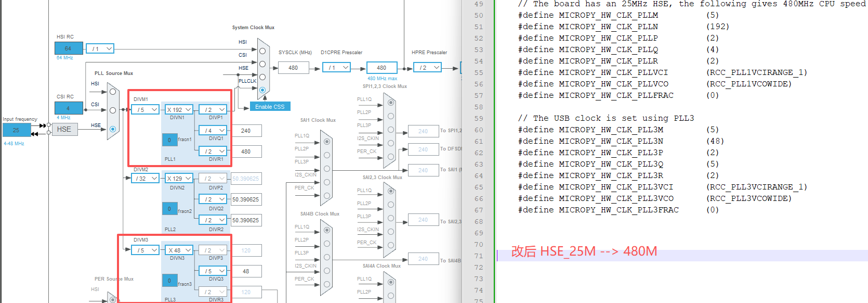Click the red HSE_25M --> 480M annotation
The height and width of the screenshot is (303, 868).
[584, 251]
